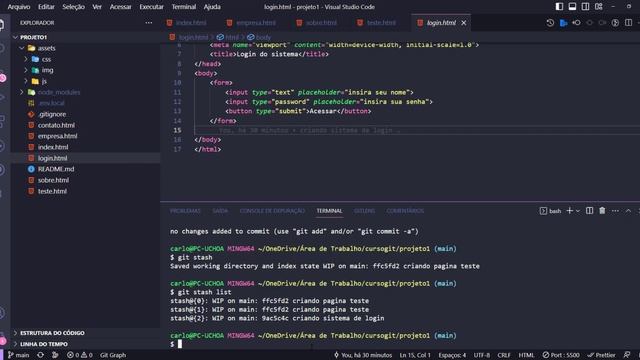
Task: Switch to the Problemas panel tab
Action: click(x=185, y=211)
